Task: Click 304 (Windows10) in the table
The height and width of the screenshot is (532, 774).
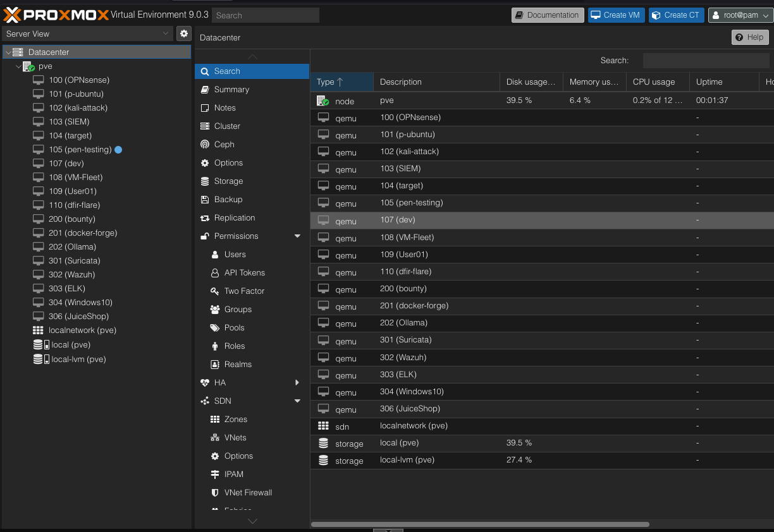Action: tap(412, 392)
